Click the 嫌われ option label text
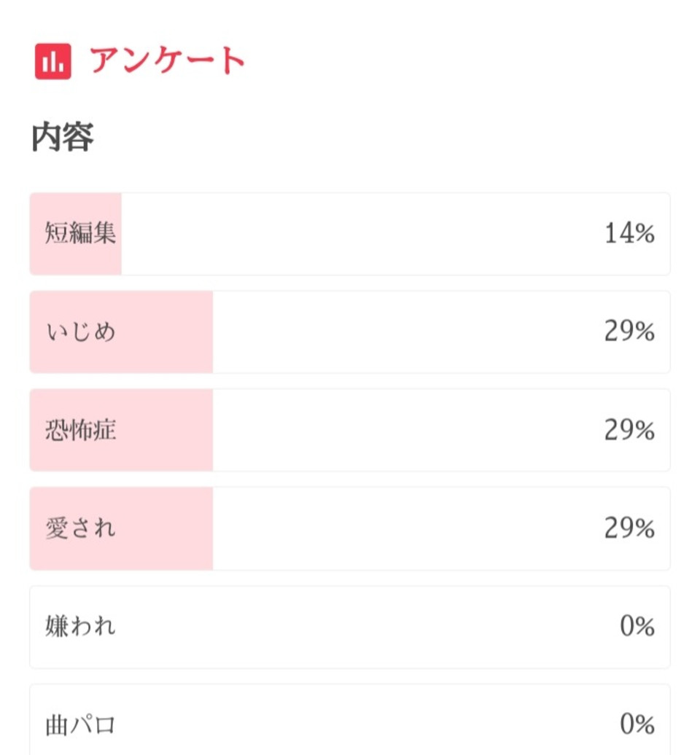This screenshot has height=755, width=700. (x=80, y=627)
